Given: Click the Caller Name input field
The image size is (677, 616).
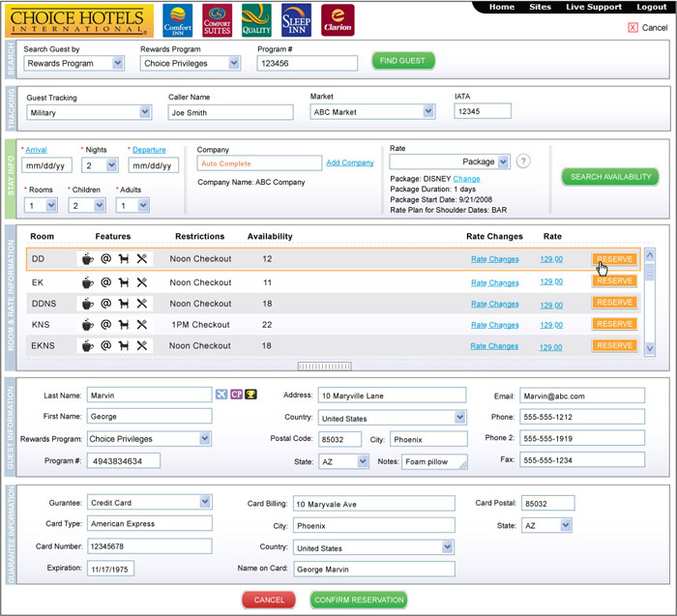Looking at the screenshot, I should tap(230, 113).
